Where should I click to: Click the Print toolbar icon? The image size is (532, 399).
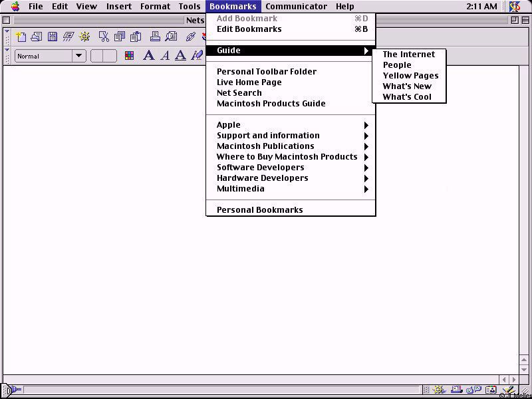click(x=155, y=37)
